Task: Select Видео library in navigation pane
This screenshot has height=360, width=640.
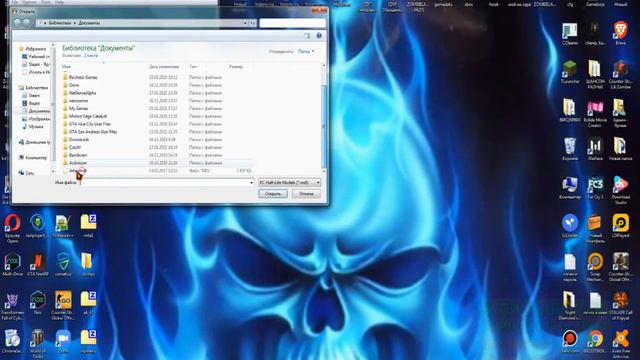Action: coord(32,103)
